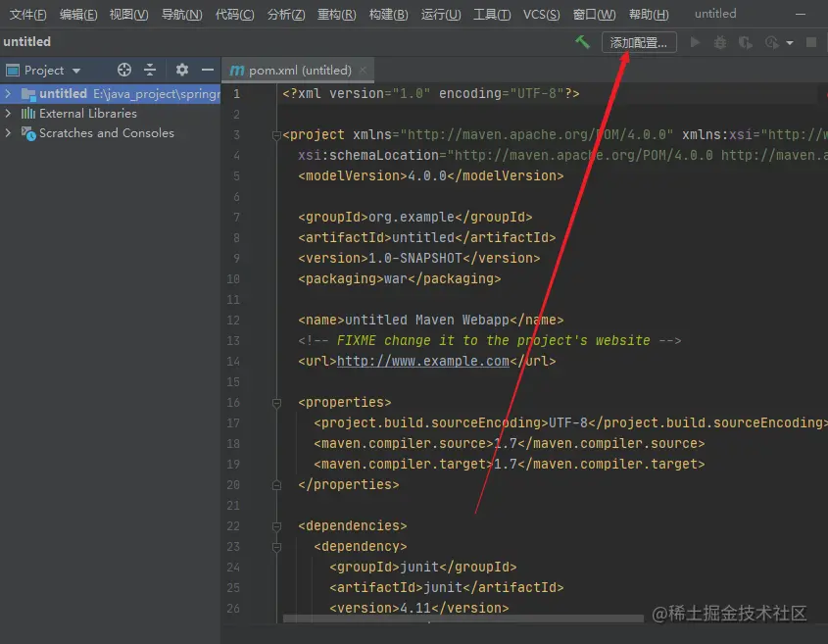This screenshot has height=644, width=828.
Task: Click the crosshair locate-opened-file icon
Action: pos(124,70)
